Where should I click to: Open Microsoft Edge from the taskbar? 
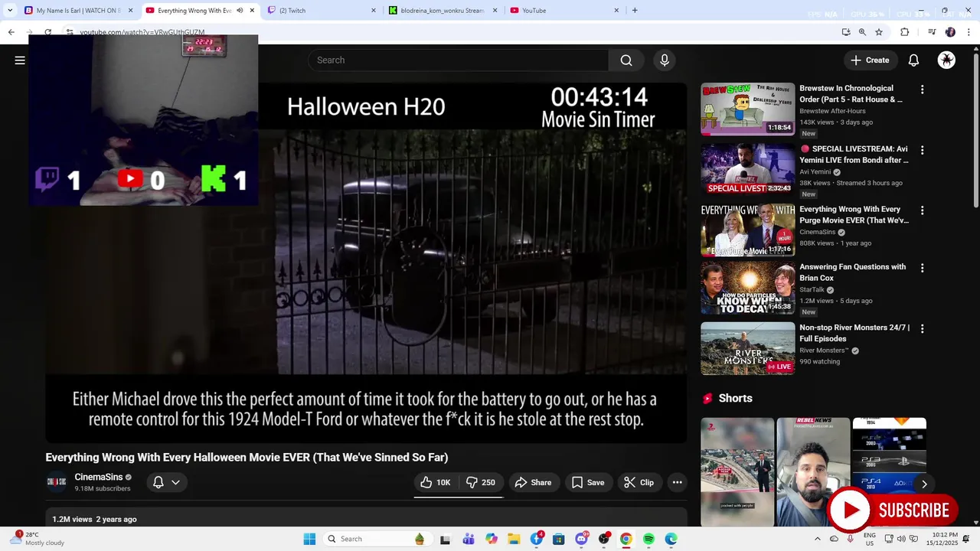point(671,539)
